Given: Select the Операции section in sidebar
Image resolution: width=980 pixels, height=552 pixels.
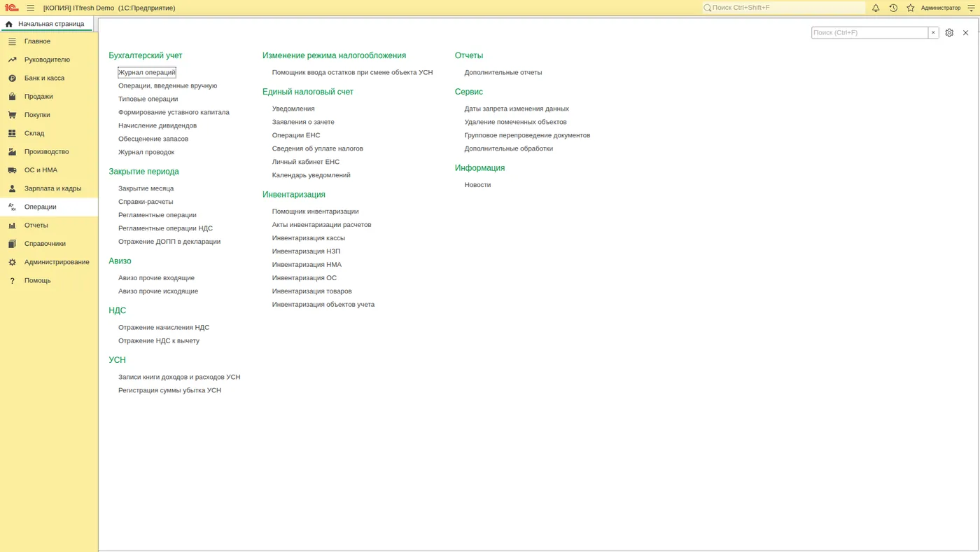Looking at the screenshot, I should (49, 207).
